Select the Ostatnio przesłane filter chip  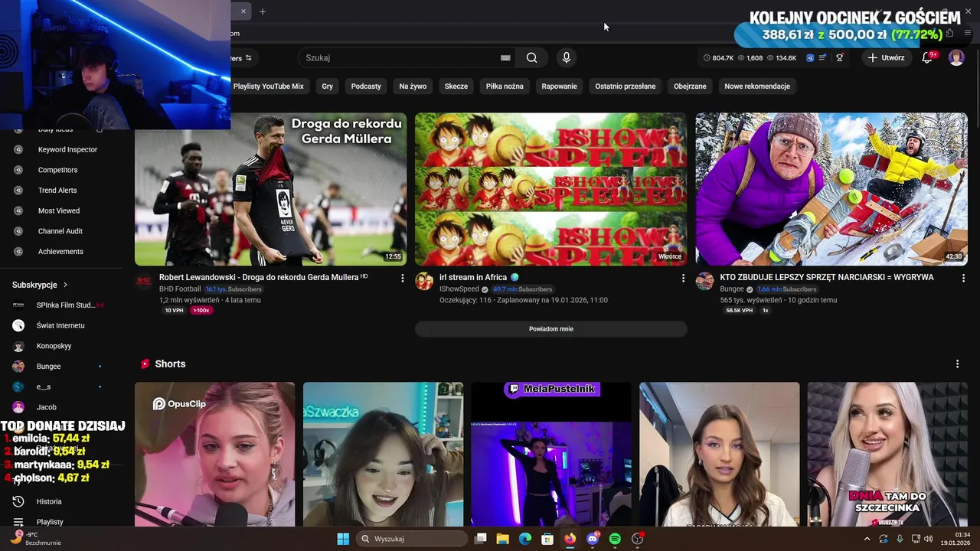[x=626, y=86]
